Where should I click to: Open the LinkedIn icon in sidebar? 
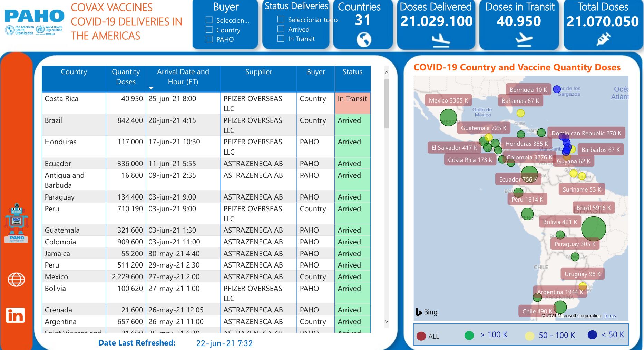tap(16, 315)
